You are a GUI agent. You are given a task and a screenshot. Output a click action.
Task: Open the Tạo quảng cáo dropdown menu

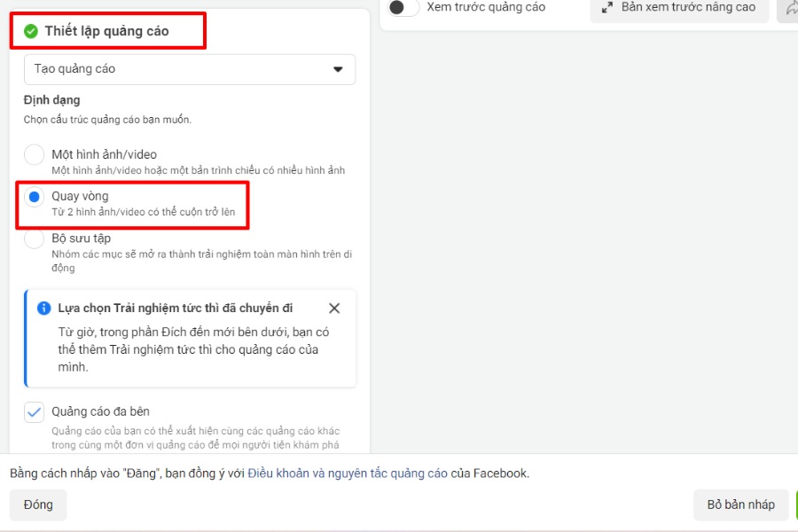[x=189, y=69]
